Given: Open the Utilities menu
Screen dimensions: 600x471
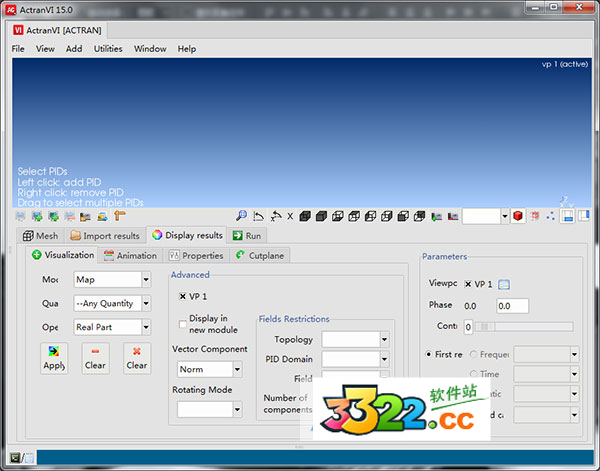Looking at the screenshot, I should click(x=108, y=49).
